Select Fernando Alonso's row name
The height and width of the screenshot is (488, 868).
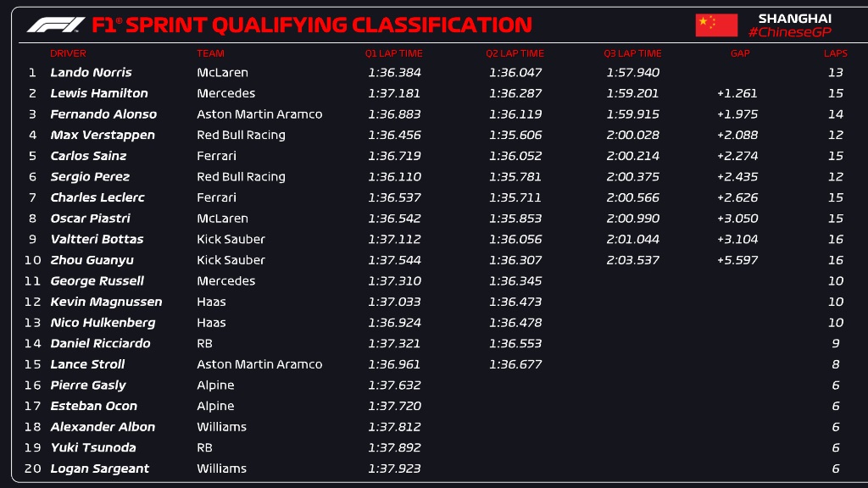pyautogui.click(x=103, y=114)
